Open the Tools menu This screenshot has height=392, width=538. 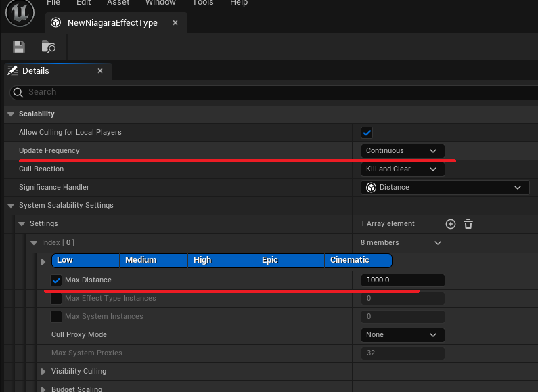pyautogui.click(x=203, y=3)
